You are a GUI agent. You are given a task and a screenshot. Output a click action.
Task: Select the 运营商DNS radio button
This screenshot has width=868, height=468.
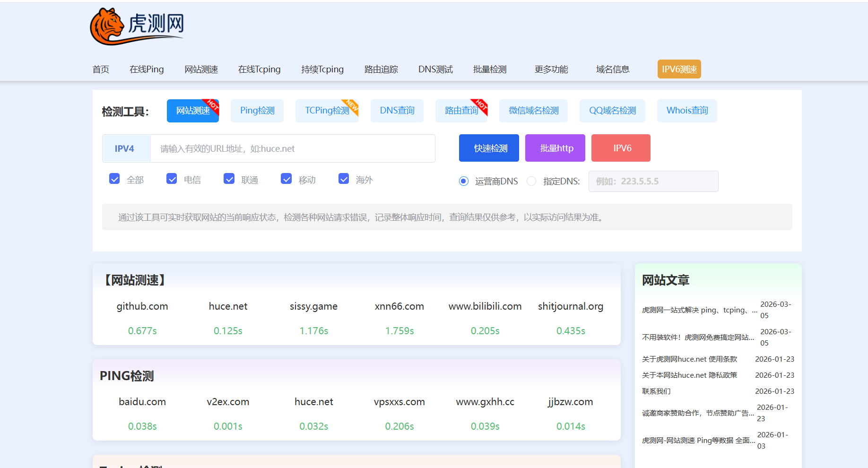click(x=464, y=181)
